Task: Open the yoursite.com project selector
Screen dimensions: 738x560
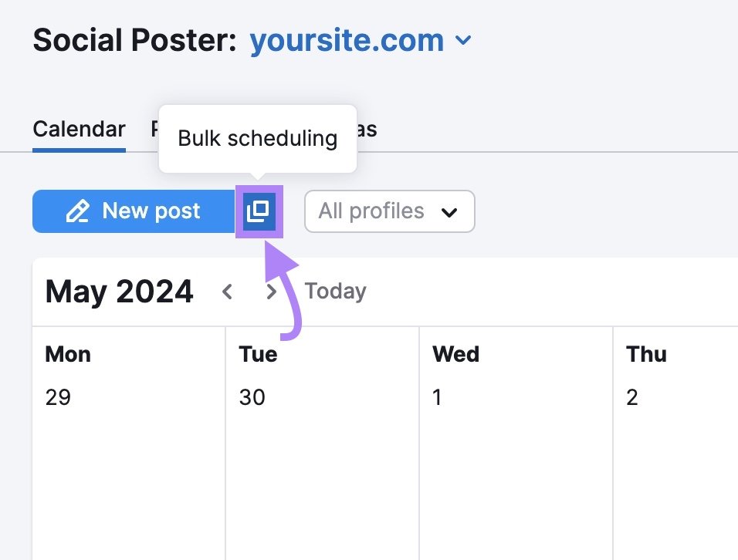Action: (360, 40)
